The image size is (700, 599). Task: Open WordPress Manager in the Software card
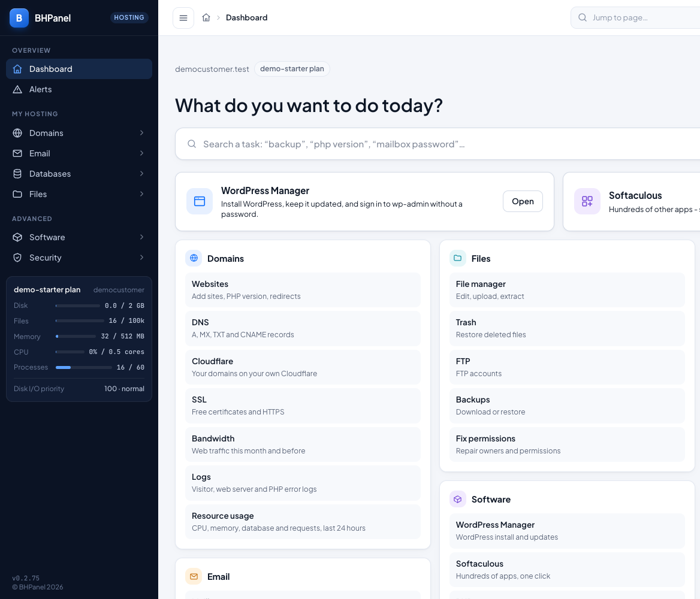click(567, 531)
